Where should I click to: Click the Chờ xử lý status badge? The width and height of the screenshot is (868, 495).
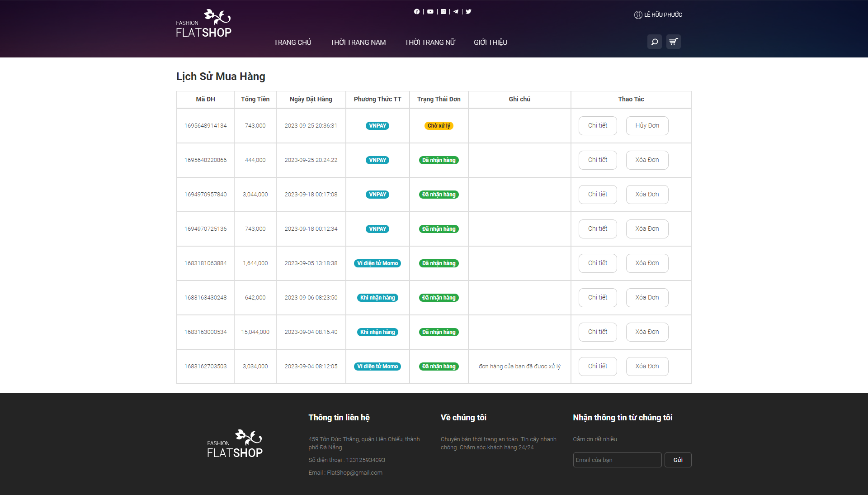coord(439,126)
